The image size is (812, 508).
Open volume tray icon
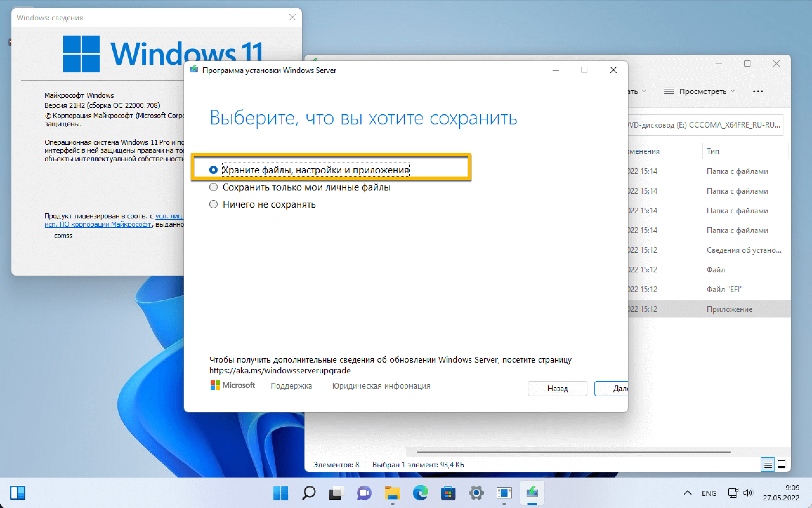tap(748, 493)
